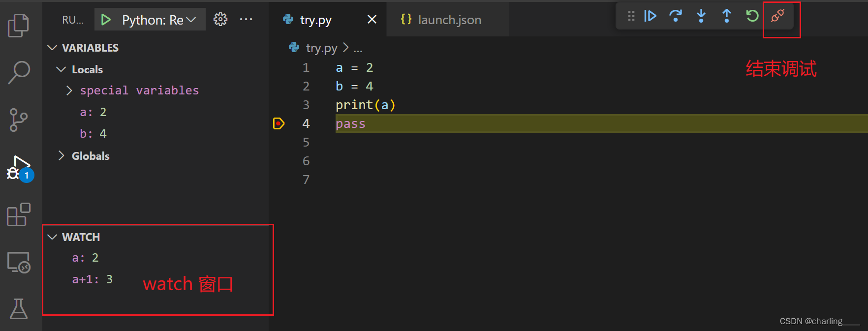Image resolution: width=868 pixels, height=331 pixels.
Task: Open the Extensions view
Action: pyautogui.click(x=19, y=214)
